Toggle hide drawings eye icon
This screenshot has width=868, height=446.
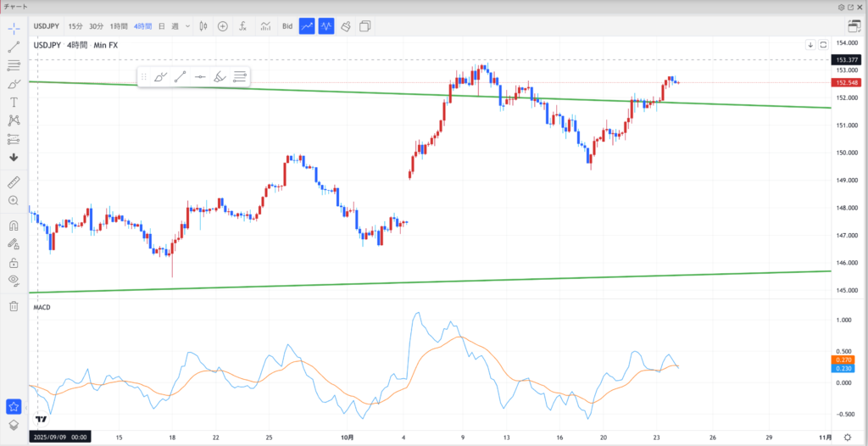[x=14, y=281]
